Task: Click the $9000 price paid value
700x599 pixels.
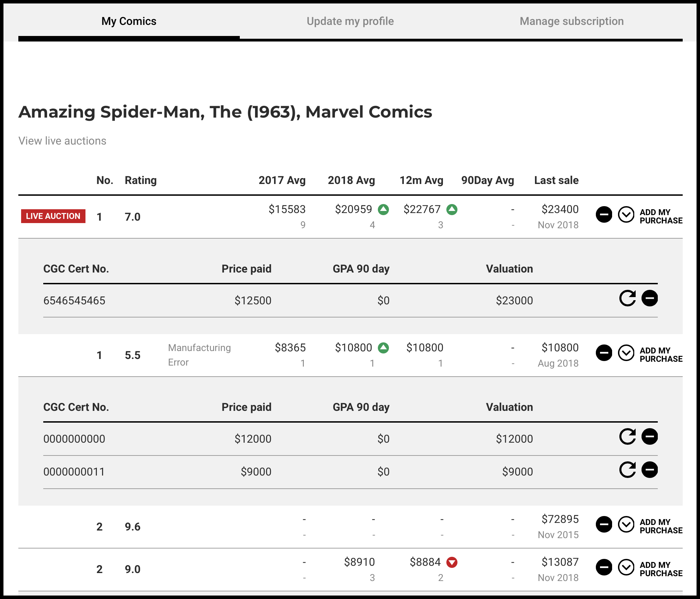Action: tap(256, 472)
